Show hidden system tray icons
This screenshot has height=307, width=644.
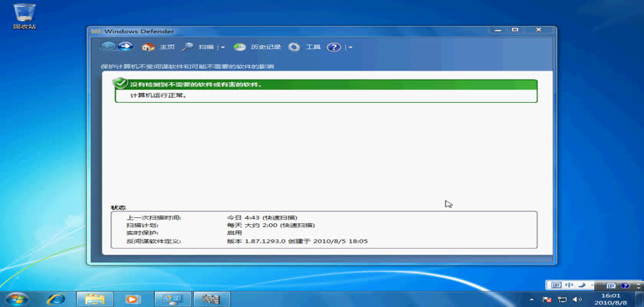click(531, 299)
